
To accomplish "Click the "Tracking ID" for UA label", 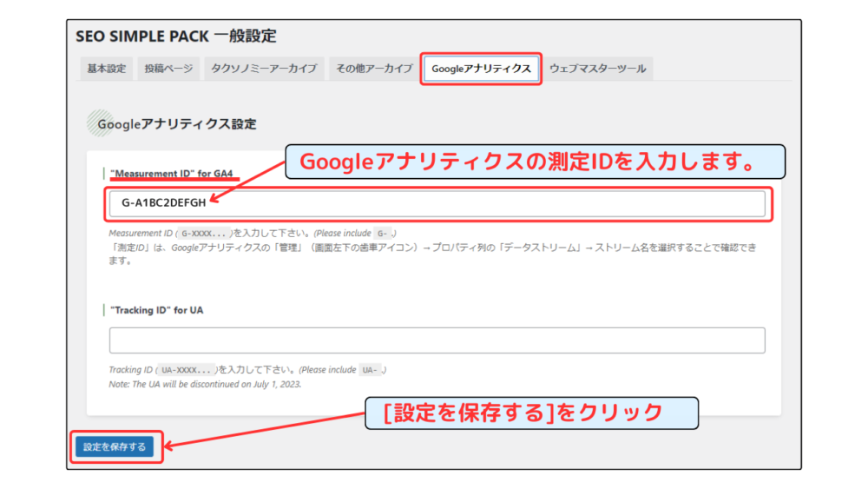I will 156,310.
